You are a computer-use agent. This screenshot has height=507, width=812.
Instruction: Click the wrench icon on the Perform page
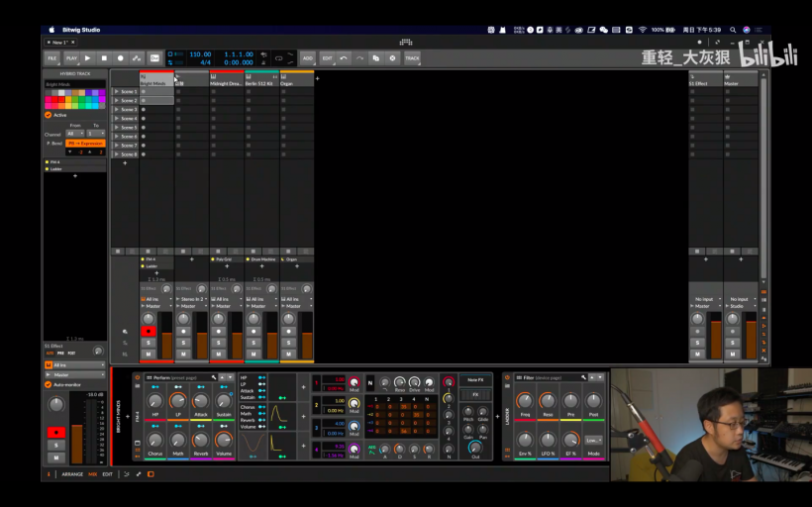coord(214,377)
